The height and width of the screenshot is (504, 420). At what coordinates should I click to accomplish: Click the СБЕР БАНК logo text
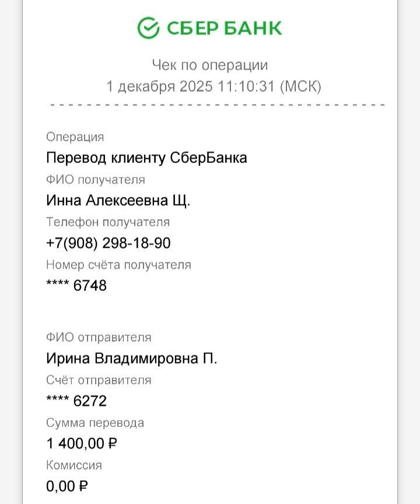225,28
